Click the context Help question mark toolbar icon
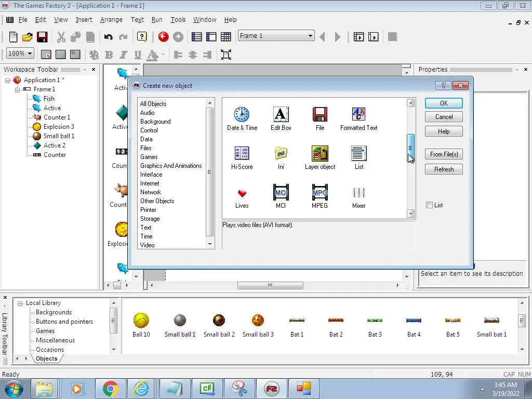Image resolution: width=532 pixels, height=399 pixels. coord(142,37)
